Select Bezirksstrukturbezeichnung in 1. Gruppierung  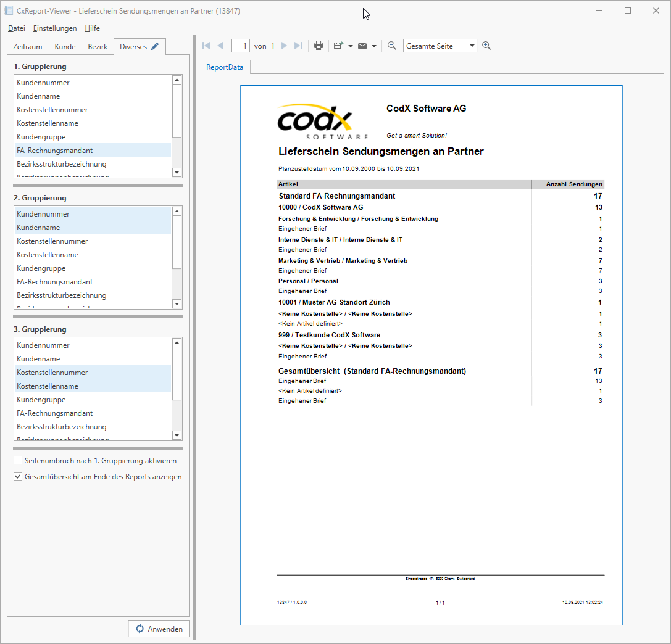tap(93, 164)
